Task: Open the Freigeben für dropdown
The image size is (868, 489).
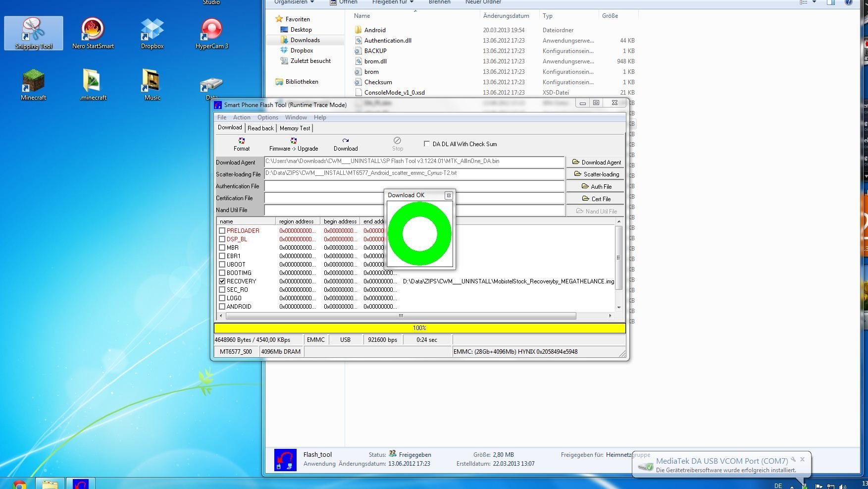Action: click(x=393, y=2)
